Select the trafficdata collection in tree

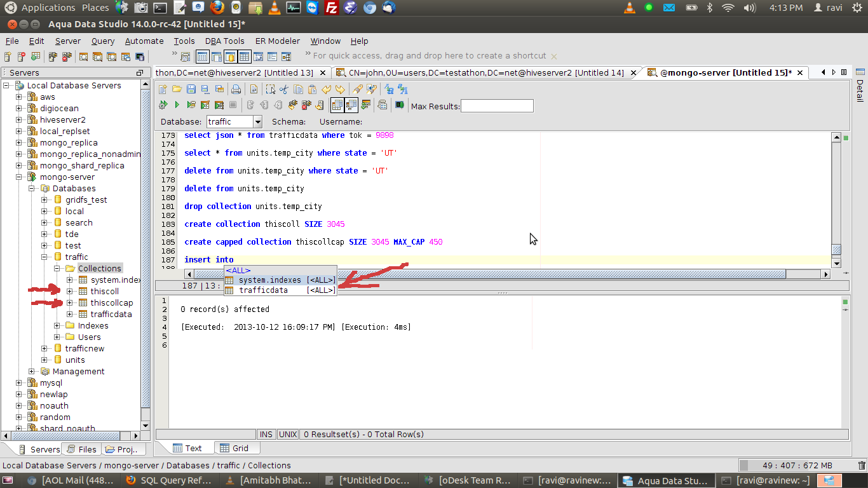[111, 314]
